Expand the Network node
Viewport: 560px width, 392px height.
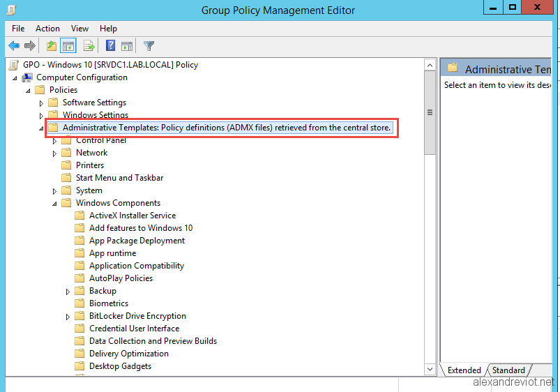(x=54, y=153)
